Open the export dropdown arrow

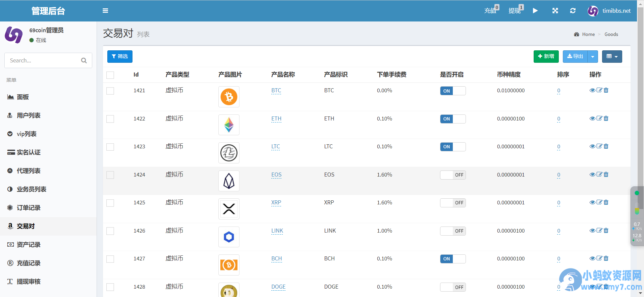click(593, 56)
